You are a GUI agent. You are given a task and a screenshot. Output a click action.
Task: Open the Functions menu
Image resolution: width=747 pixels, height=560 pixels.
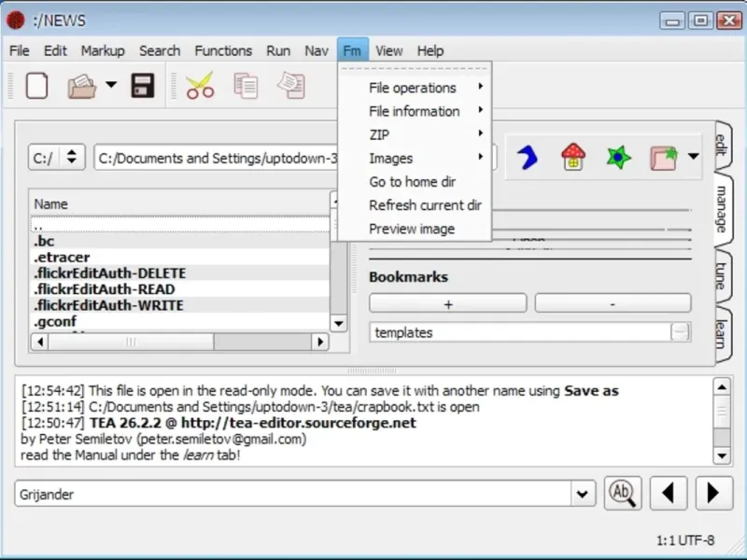223,50
